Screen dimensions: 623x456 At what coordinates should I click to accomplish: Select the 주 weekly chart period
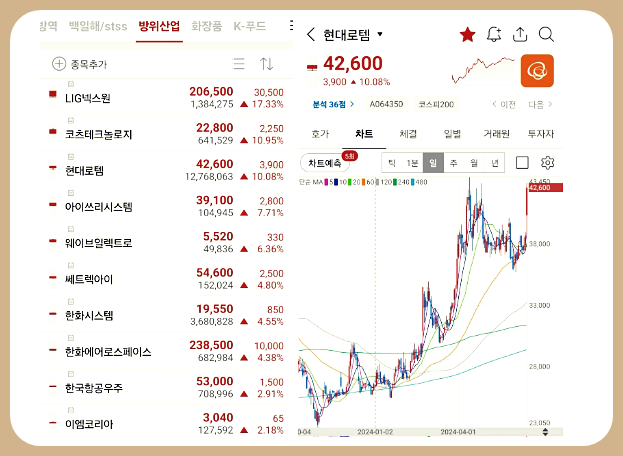pos(453,163)
